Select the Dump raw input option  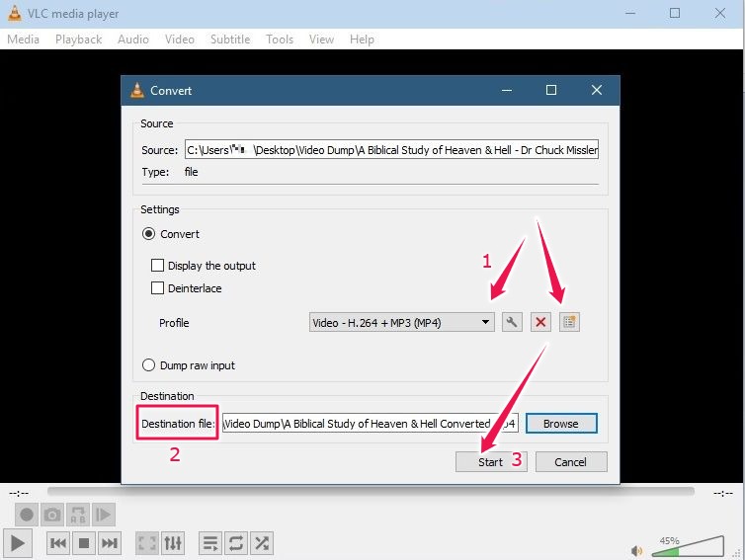[149, 364]
